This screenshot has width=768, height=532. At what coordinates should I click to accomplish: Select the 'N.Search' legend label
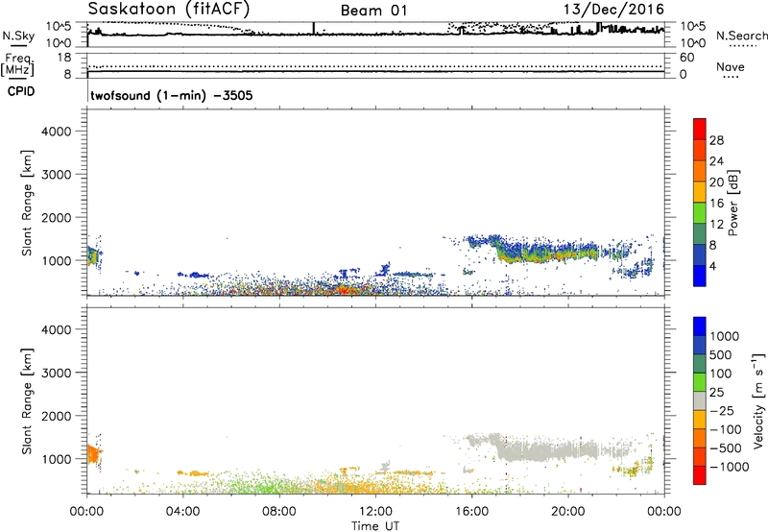(x=741, y=36)
